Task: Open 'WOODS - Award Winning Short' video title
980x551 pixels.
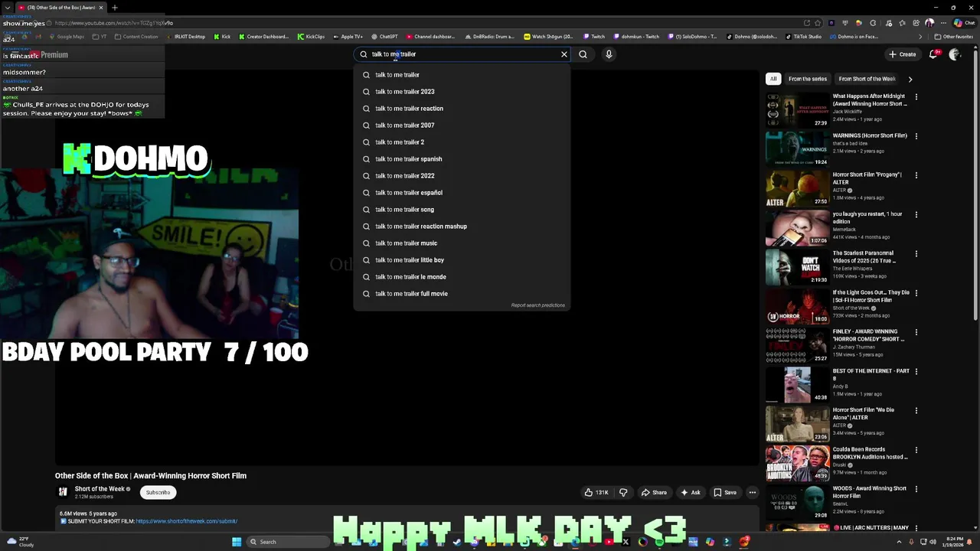Action: click(x=870, y=492)
